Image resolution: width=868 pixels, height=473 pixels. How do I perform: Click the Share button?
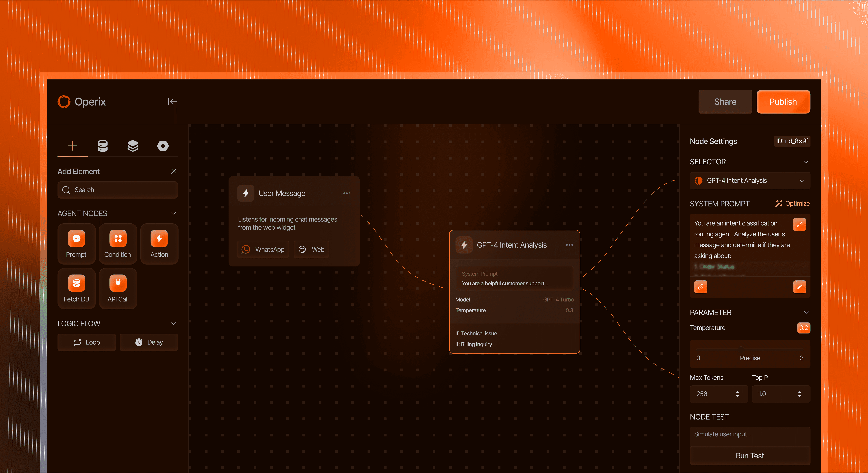tap(725, 102)
